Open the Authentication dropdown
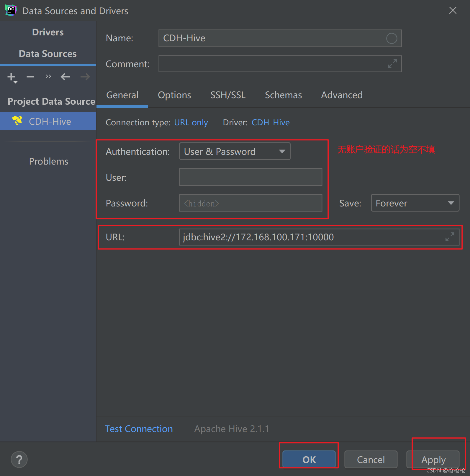This screenshot has width=470, height=476. pyautogui.click(x=235, y=151)
